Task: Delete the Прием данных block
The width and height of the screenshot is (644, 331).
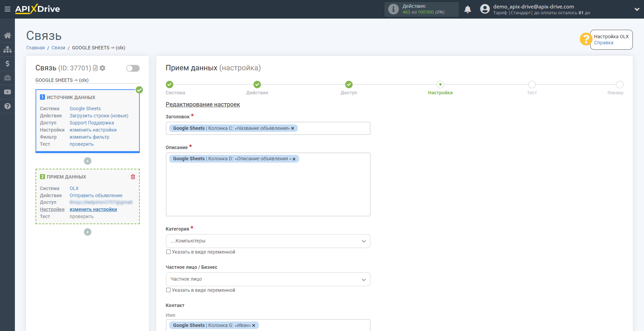Action: coord(133,177)
